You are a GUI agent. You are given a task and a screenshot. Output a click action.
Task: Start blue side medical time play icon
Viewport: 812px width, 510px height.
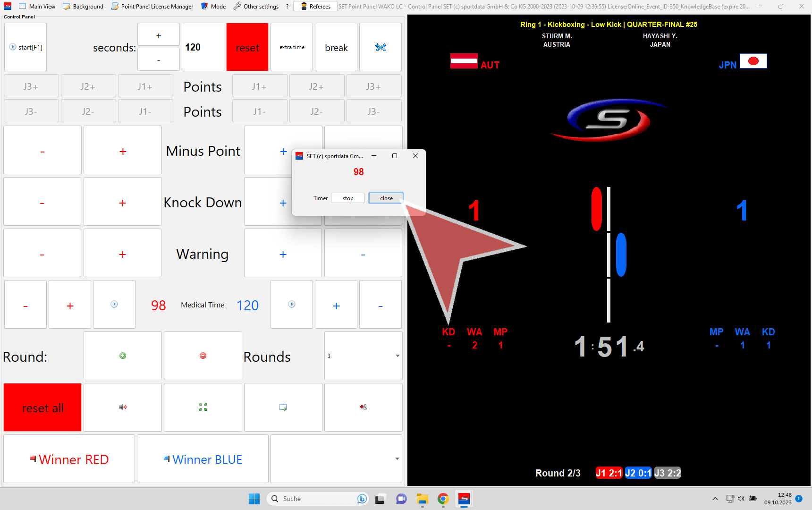(x=292, y=305)
